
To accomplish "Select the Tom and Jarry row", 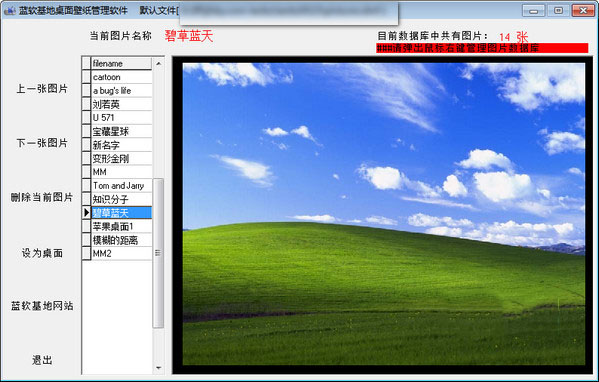I will point(121,186).
